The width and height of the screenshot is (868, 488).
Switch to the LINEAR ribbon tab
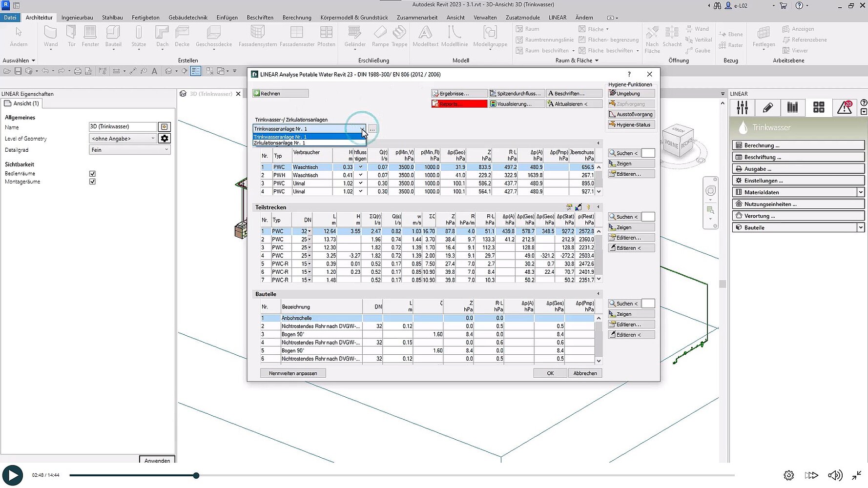coord(557,18)
